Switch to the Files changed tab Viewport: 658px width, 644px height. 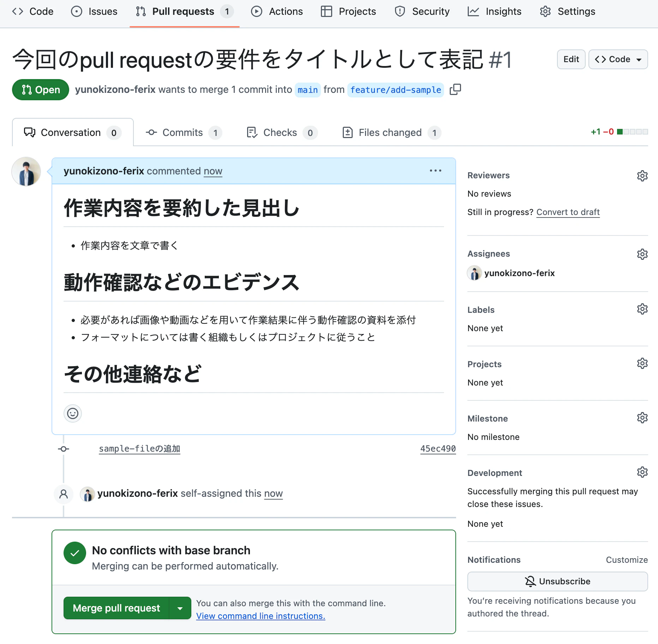tap(391, 132)
